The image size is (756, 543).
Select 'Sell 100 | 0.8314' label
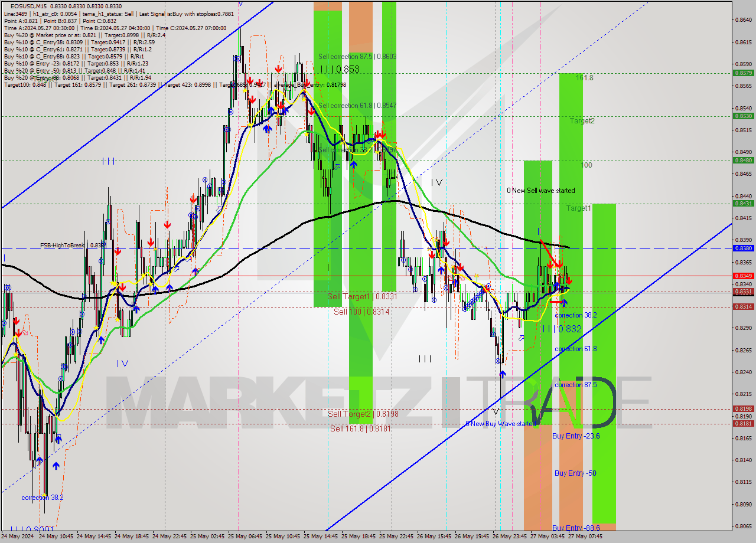[361, 312]
